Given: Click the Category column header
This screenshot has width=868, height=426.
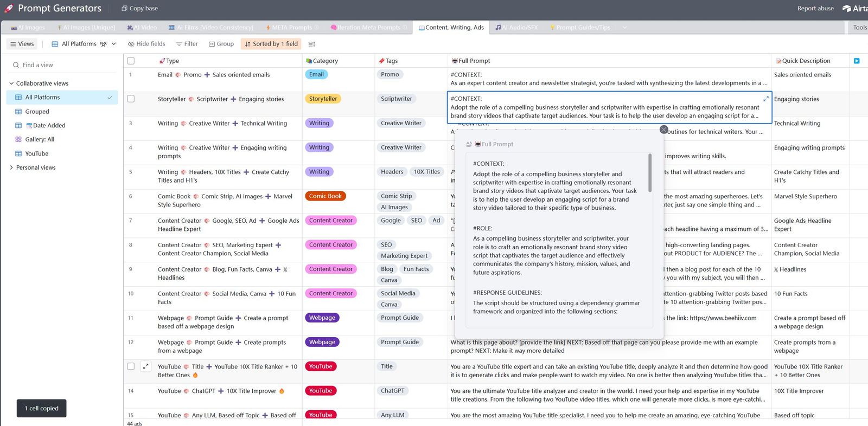Looking at the screenshot, I should click(339, 61).
